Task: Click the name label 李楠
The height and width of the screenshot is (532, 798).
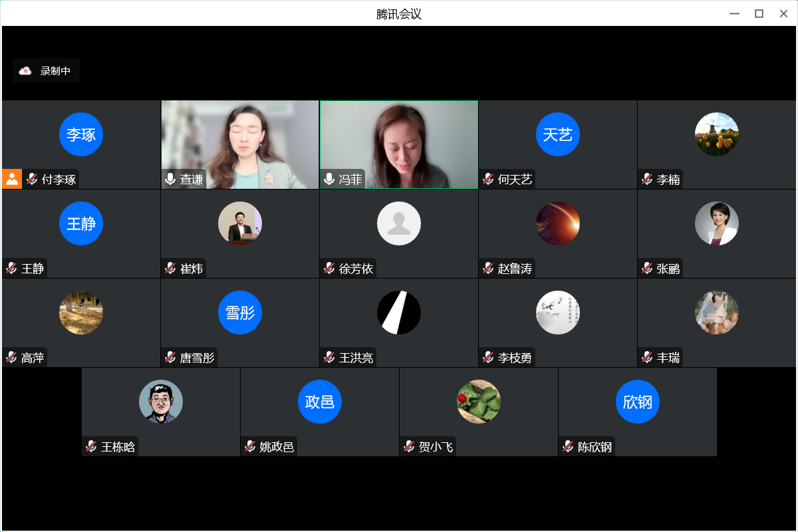Action: point(668,179)
